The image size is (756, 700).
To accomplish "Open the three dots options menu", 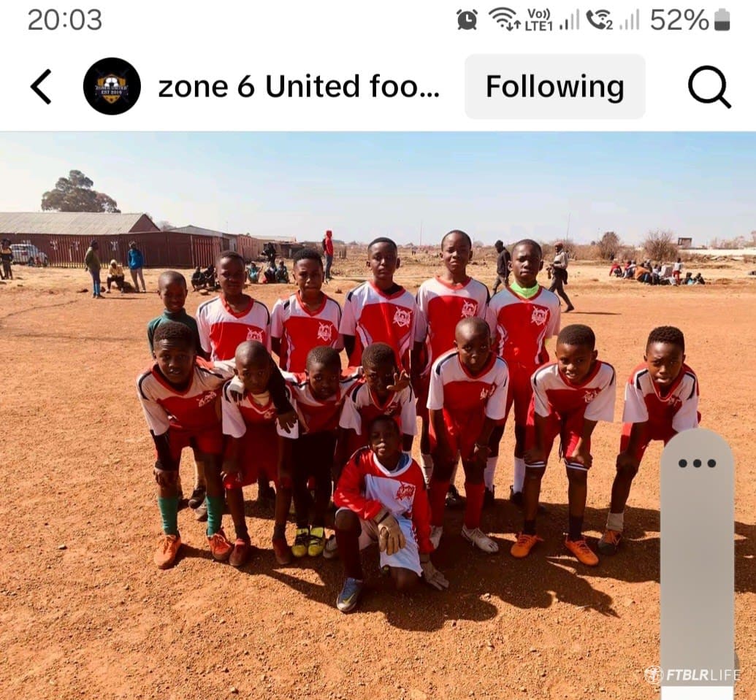I will tap(697, 464).
